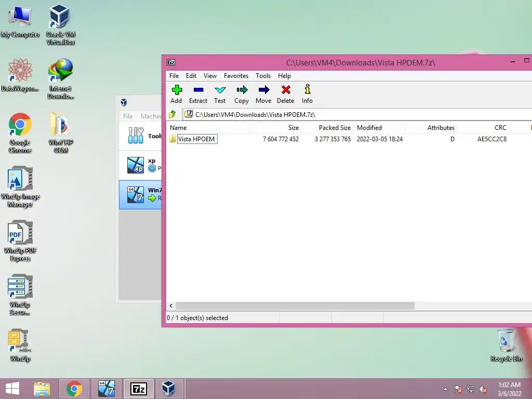Select the Vista HPOEM row name
This screenshot has height=399, width=532.
coord(196,139)
